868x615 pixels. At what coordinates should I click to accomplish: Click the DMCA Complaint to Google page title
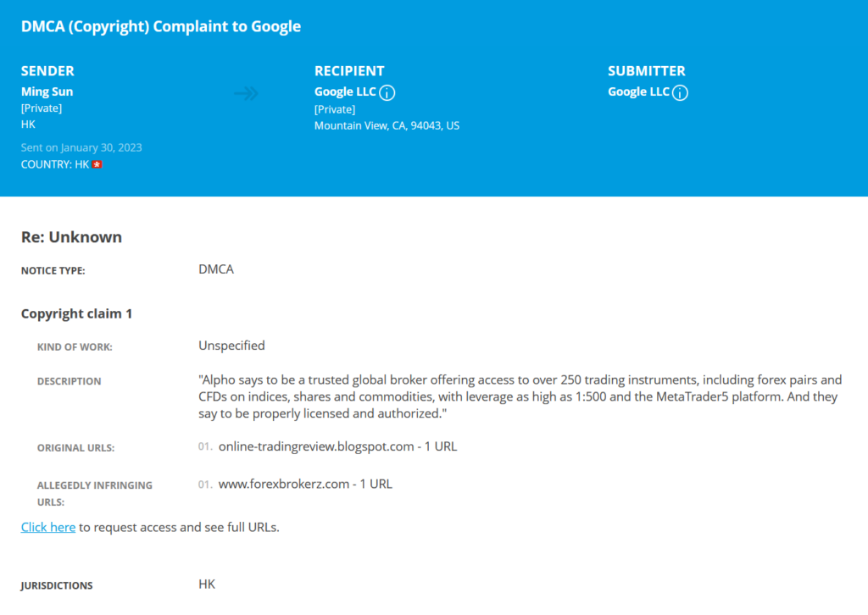point(161,26)
